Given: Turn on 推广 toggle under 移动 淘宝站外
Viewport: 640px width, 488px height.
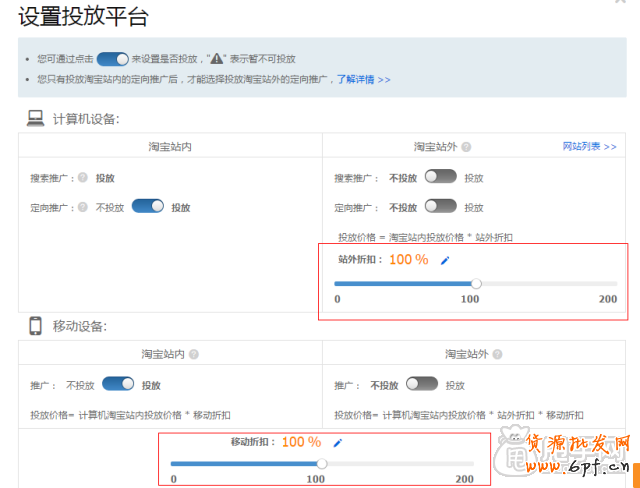Looking at the screenshot, I should (422, 384).
